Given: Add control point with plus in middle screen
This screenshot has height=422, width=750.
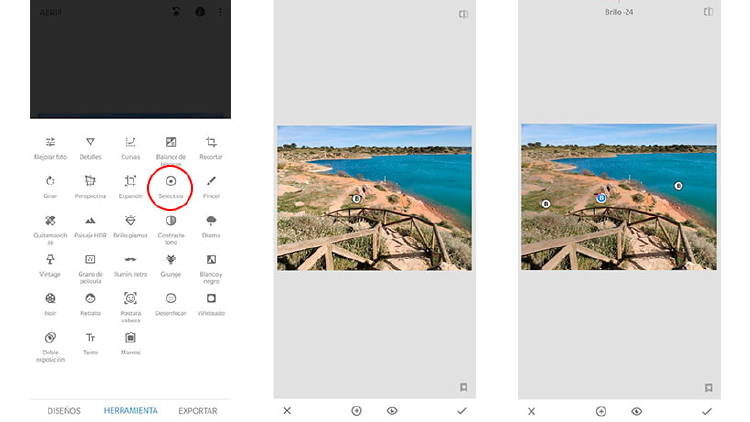Looking at the screenshot, I should (356, 411).
